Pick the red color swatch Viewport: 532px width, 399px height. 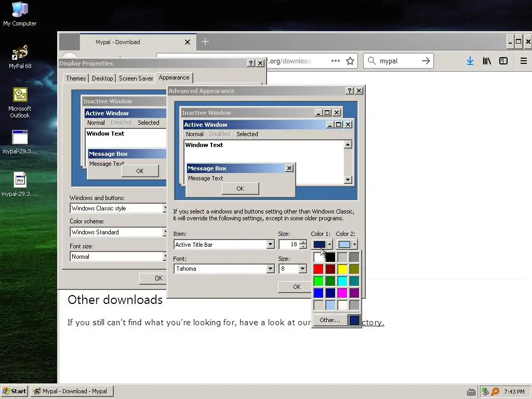pyautogui.click(x=318, y=269)
